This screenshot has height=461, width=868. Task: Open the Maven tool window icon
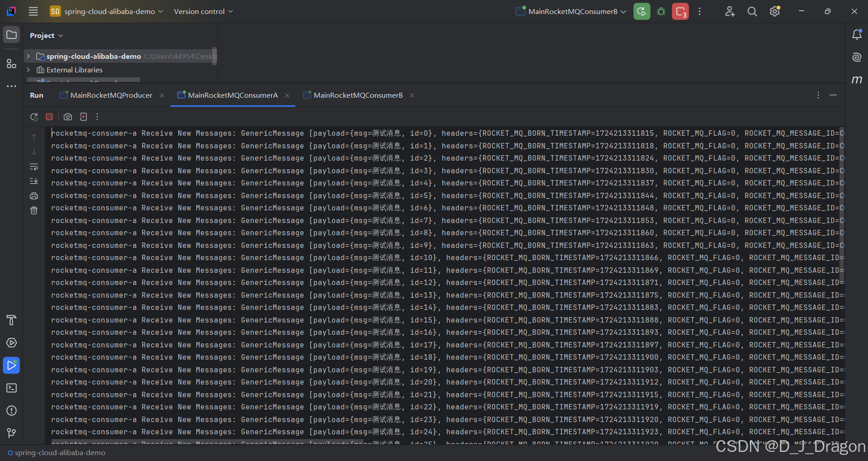click(x=857, y=80)
